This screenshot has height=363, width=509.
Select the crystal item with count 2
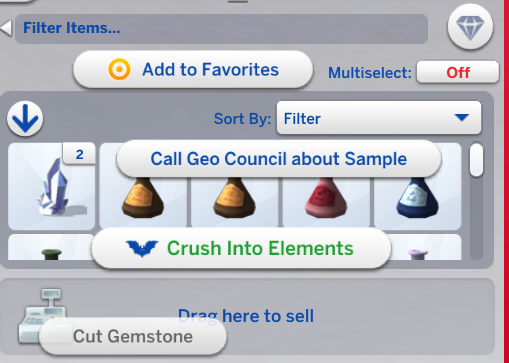[x=52, y=186]
